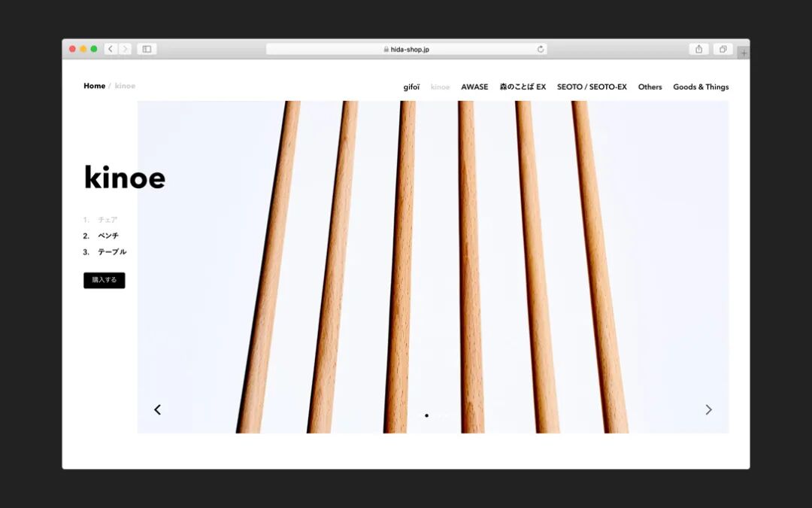This screenshot has height=508, width=812.
Task: Open a new tab with the plus button
Action: point(744,53)
